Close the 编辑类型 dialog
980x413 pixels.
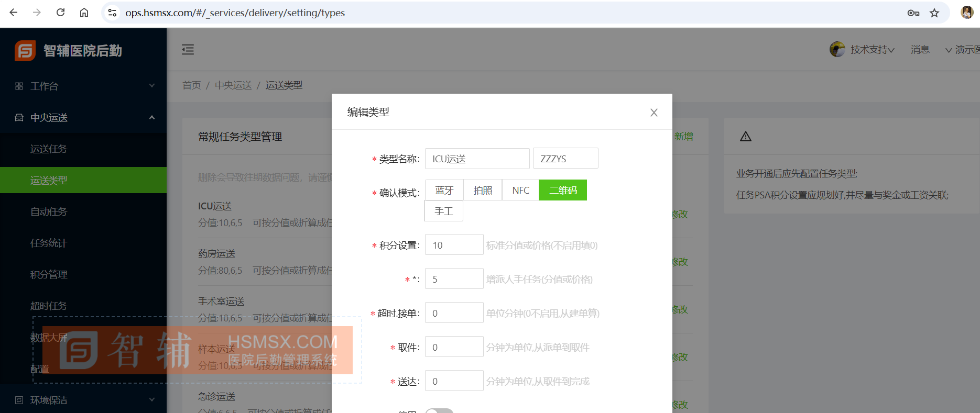(654, 113)
